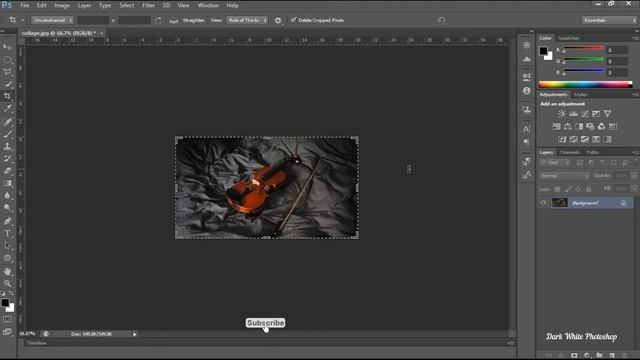Open the Color panel flyout menu
This screenshot has width=640, height=360.
click(635, 38)
